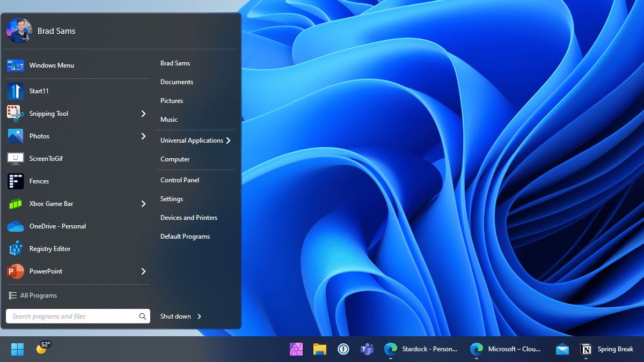This screenshot has width=644, height=362.
Task: Open Microsoft Teams from the taskbar
Action: point(367,350)
